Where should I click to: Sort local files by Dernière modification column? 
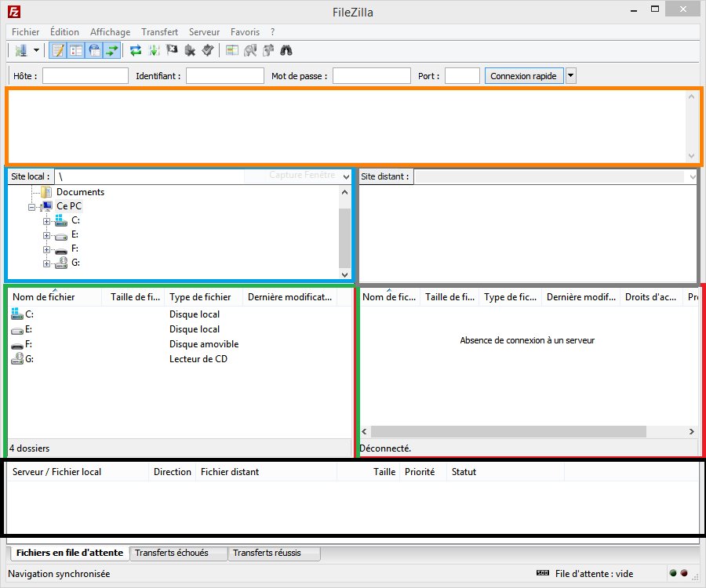pyautogui.click(x=290, y=297)
